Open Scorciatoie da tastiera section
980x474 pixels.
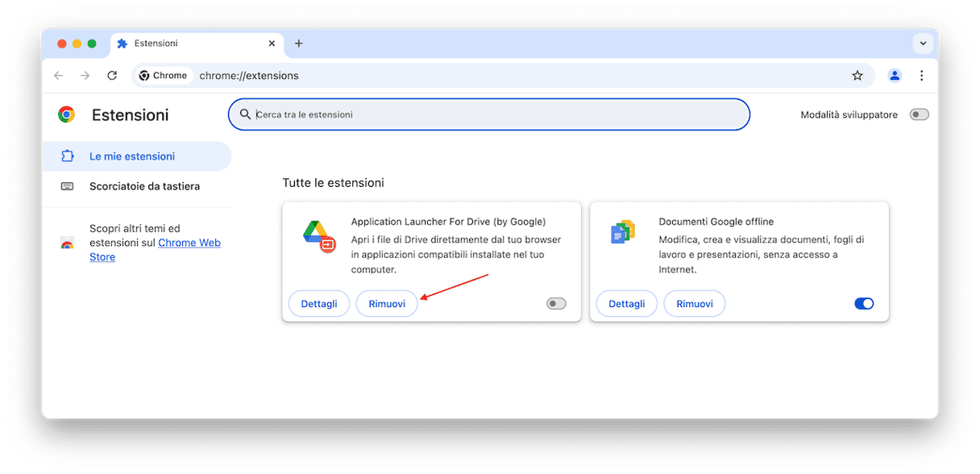(x=136, y=186)
